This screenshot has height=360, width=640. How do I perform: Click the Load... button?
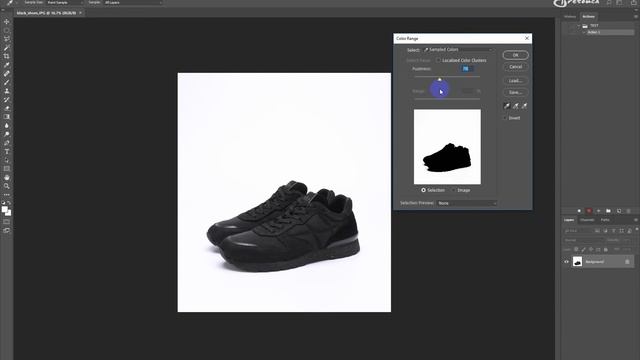516,81
